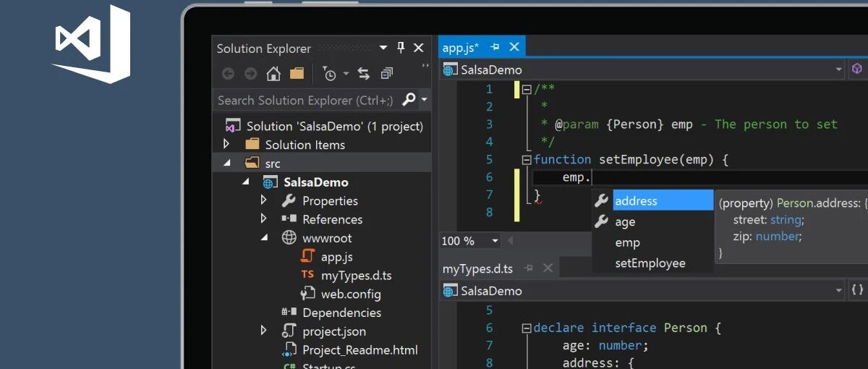868x369 pixels.
Task: Select Solution 'SalsaDemo' (1 project) node
Action: point(334,126)
